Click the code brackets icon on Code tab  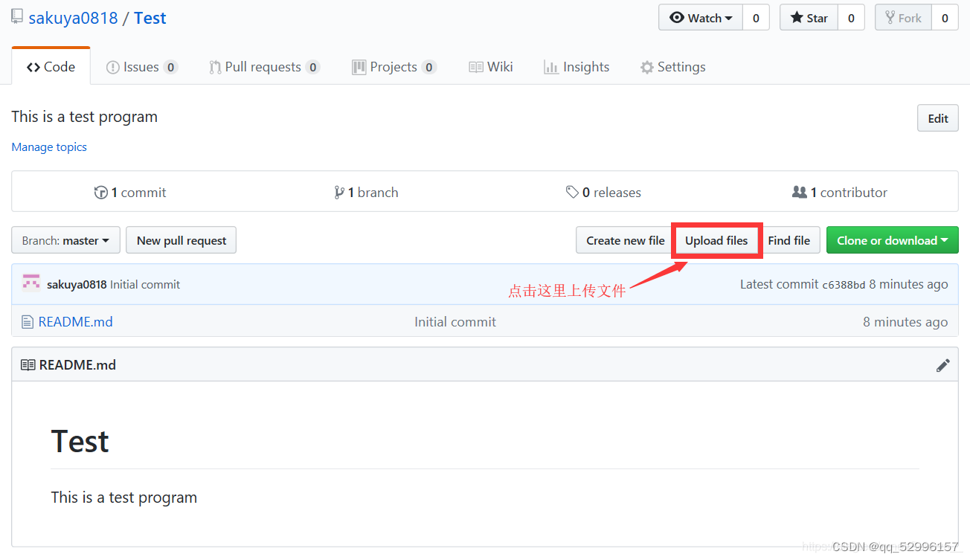(33, 67)
